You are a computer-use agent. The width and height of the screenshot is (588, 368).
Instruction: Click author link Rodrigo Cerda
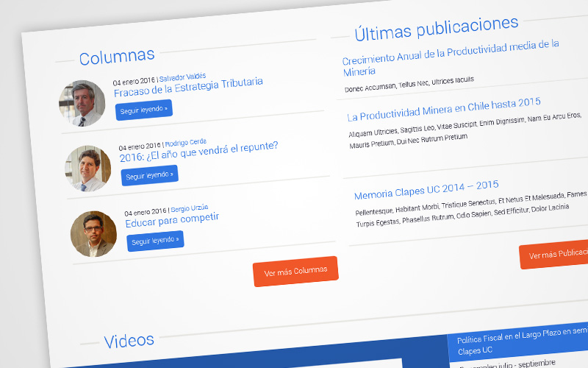(186, 143)
